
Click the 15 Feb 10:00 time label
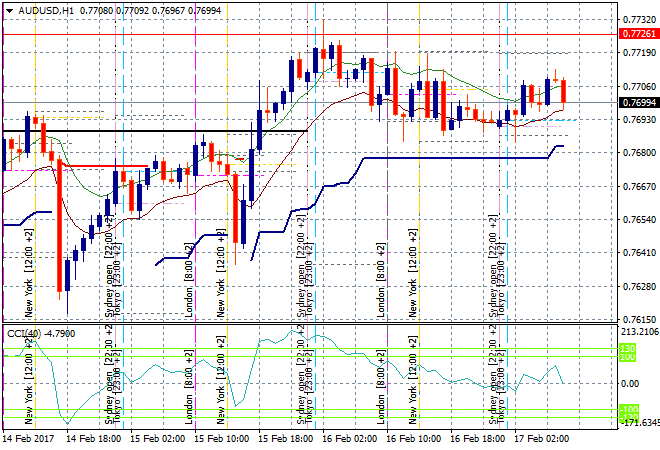coord(221,439)
